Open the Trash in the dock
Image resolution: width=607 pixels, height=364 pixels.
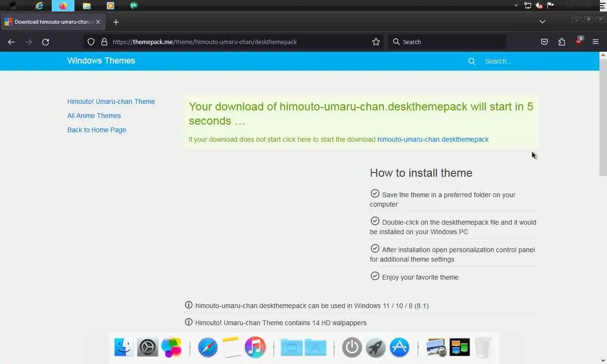pos(483,347)
